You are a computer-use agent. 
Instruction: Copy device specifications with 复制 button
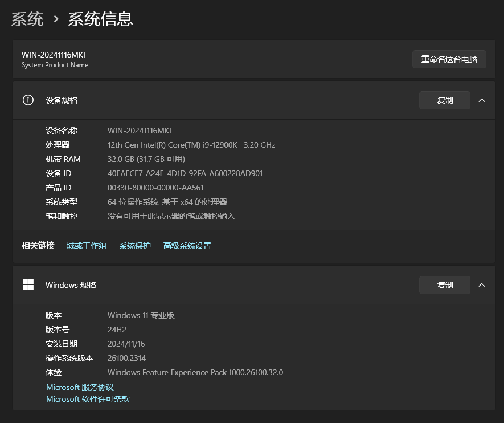pos(445,100)
